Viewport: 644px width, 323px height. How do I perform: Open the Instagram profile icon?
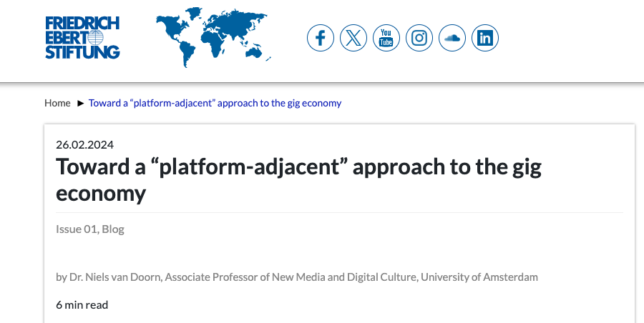(x=419, y=38)
